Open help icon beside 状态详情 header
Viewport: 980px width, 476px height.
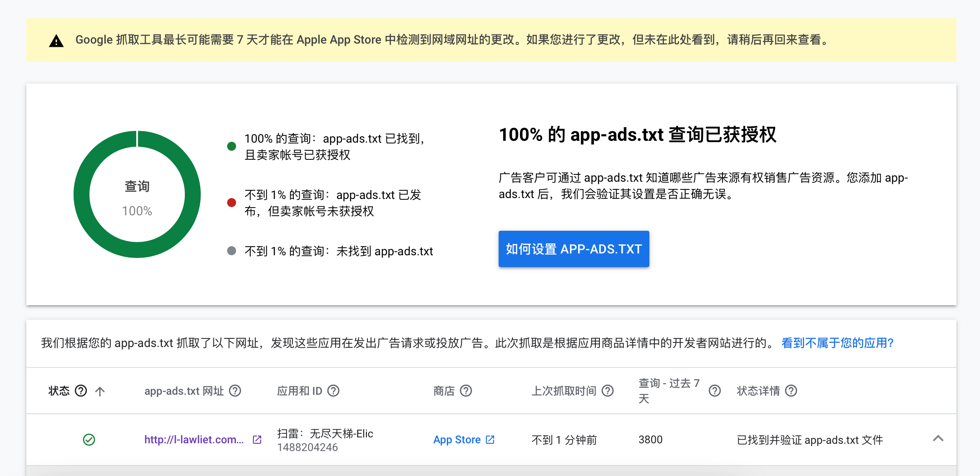[x=791, y=391]
